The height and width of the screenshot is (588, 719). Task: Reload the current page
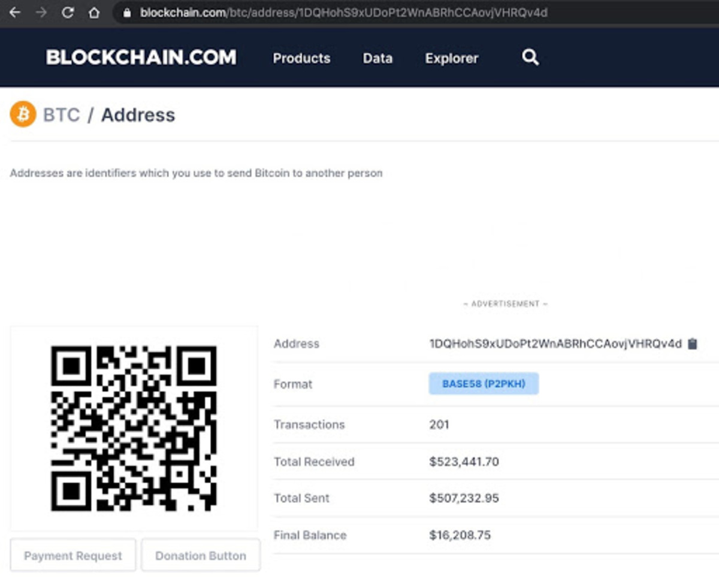tap(68, 13)
